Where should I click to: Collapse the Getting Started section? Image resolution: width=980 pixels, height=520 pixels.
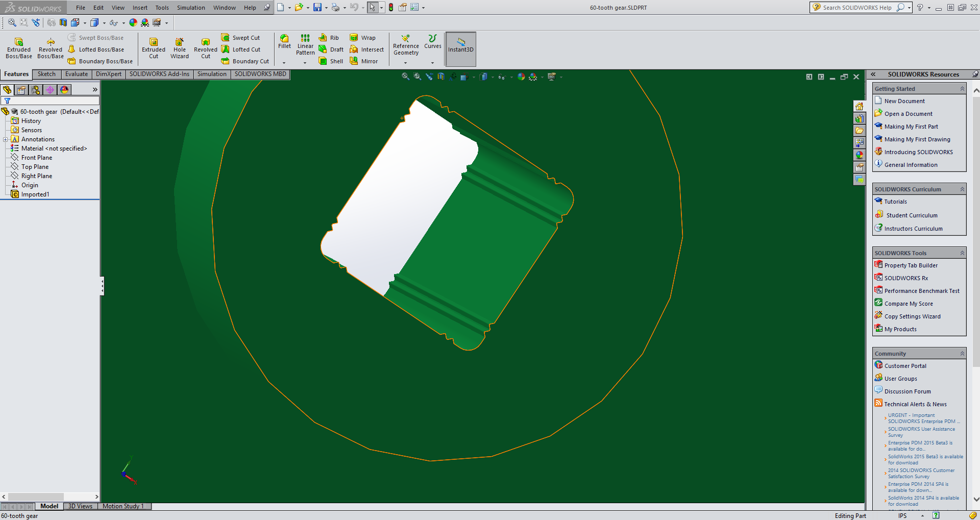[962, 89]
